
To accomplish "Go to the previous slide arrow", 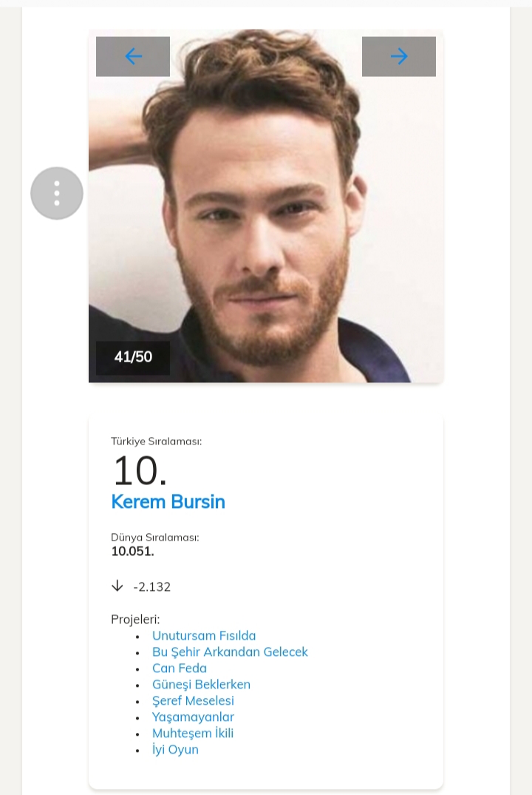I will tap(133, 56).
